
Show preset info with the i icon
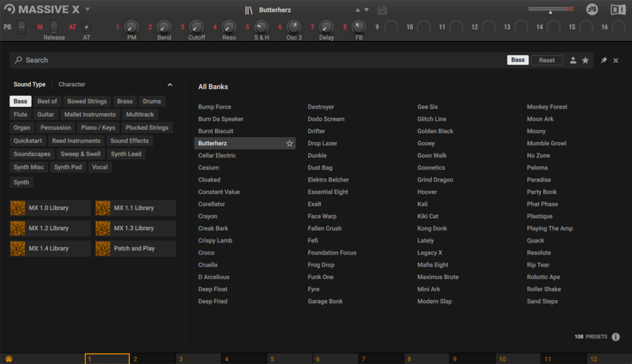616,337
